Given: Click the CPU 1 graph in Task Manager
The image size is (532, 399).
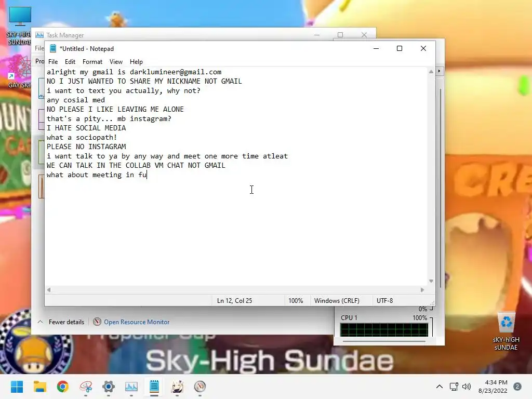Looking at the screenshot, I should [384, 329].
